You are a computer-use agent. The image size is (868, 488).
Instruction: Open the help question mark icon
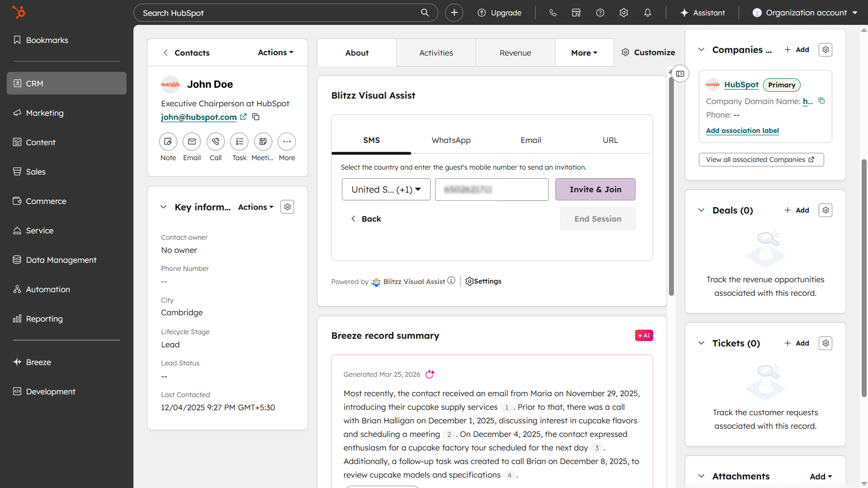click(x=600, y=13)
